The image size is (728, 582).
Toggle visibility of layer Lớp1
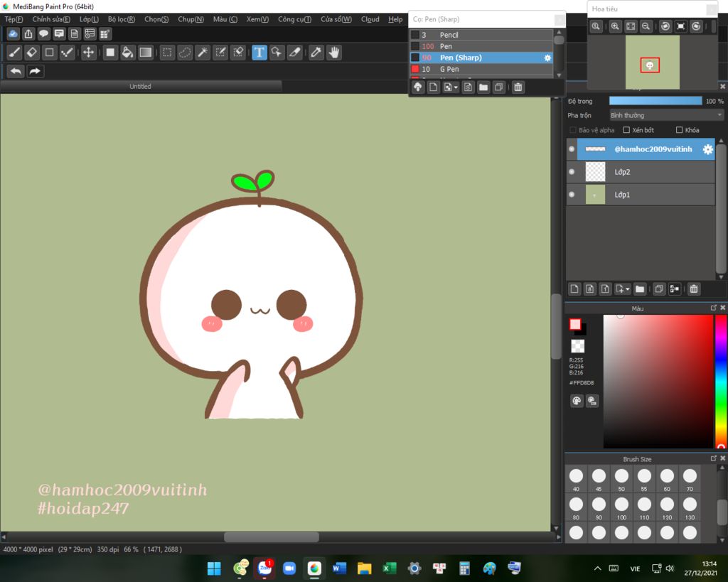coord(572,195)
